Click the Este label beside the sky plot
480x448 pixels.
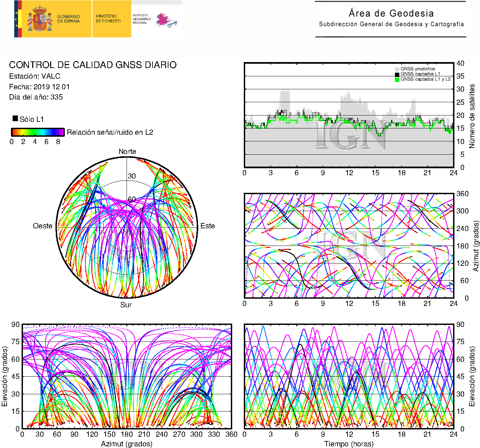[x=208, y=226]
